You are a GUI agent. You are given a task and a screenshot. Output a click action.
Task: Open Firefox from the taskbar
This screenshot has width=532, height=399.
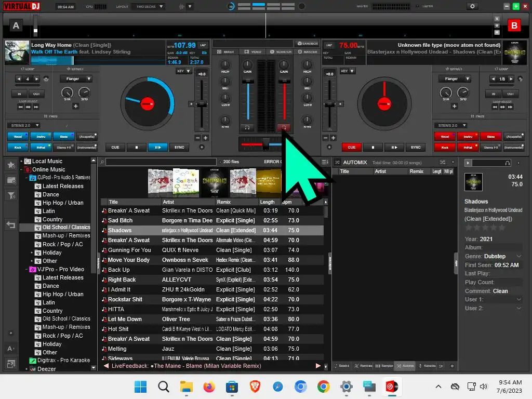click(x=209, y=387)
